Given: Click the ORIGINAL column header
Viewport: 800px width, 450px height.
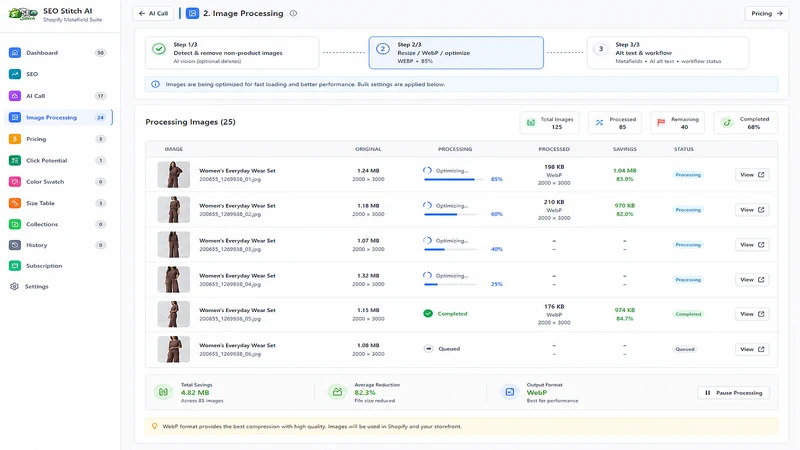Looking at the screenshot, I should point(368,149).
